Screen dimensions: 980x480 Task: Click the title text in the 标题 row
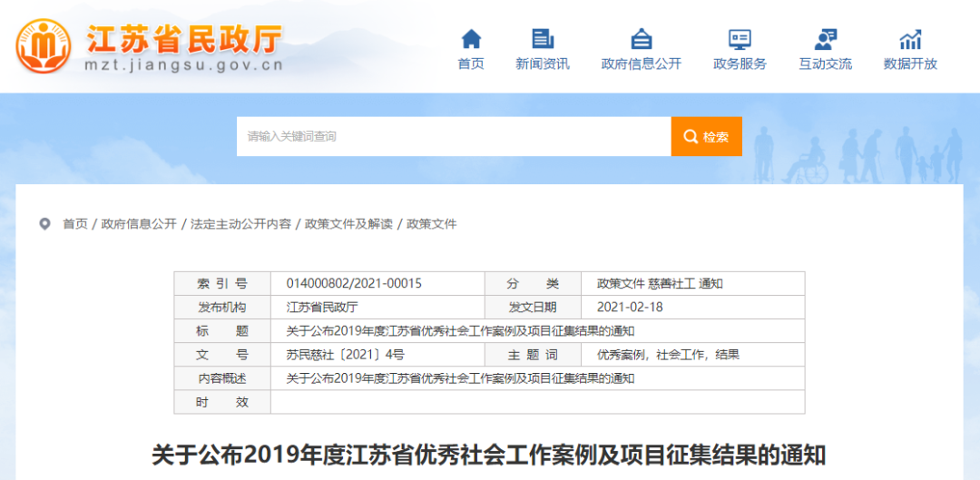(461, 331)
